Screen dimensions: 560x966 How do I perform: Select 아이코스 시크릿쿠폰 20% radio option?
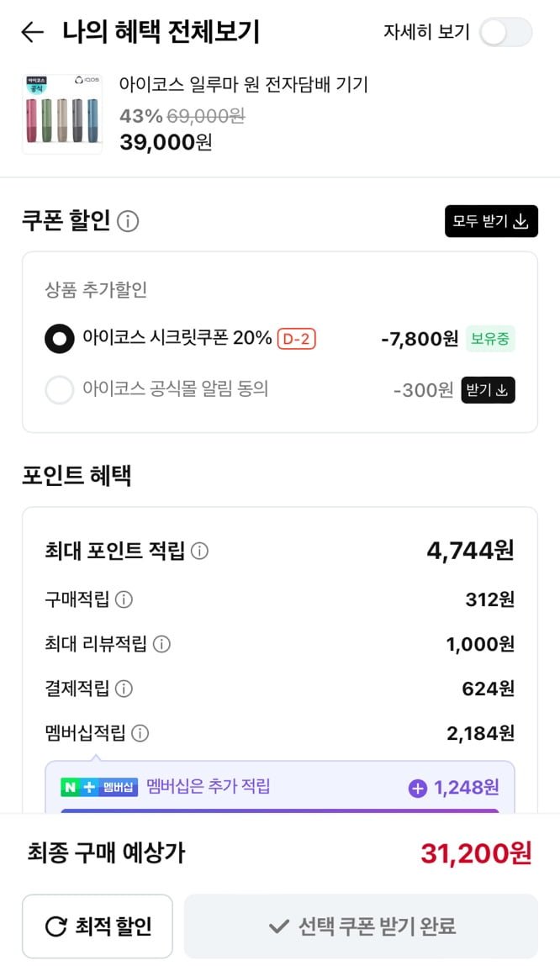tap(60, 339)
